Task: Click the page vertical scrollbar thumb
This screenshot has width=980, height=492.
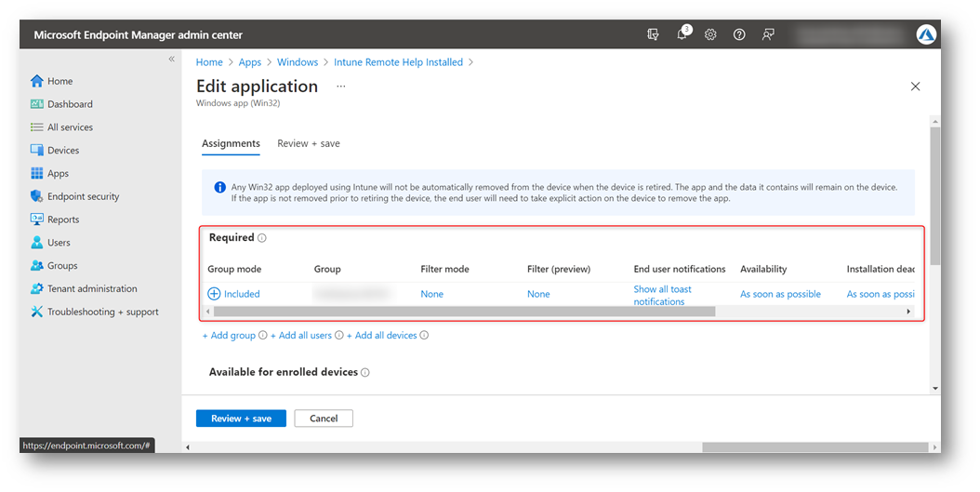Action: [x=935, y=195]
